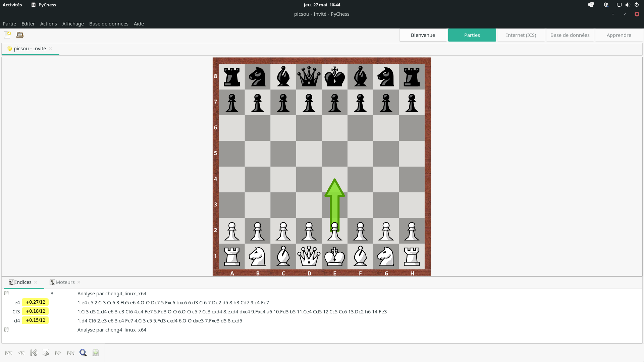Analyze the game with the magnifier tool

tap(83, 353)
